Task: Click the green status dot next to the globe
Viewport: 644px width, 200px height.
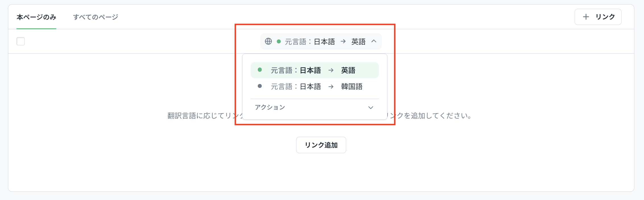Action: (x=279, y=41)
